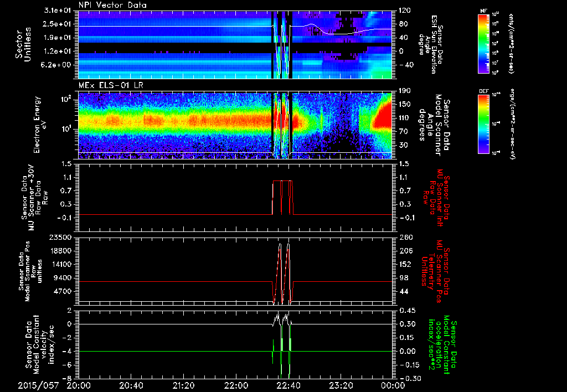Click the white scanner position sawtooth peak

[280, 245]
